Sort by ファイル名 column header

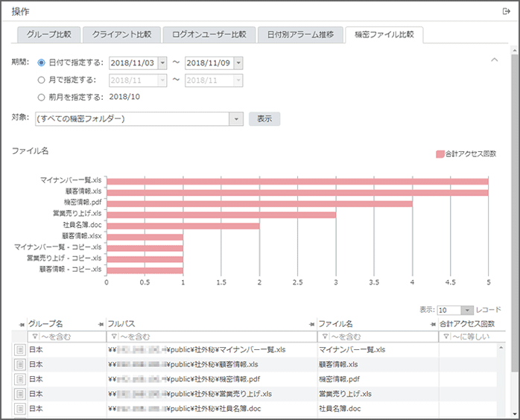335,324
